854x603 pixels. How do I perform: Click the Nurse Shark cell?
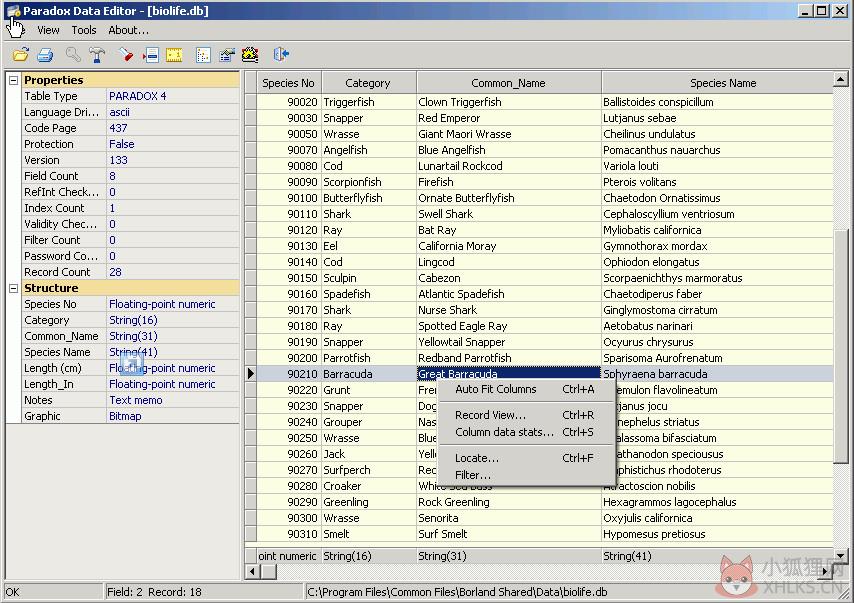pos(509,310)
